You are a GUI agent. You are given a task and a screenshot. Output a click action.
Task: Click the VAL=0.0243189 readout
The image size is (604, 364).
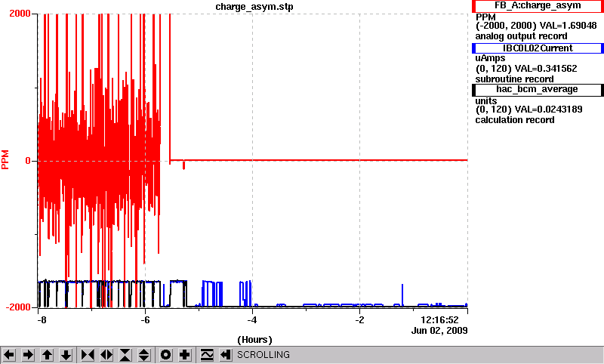549,110
